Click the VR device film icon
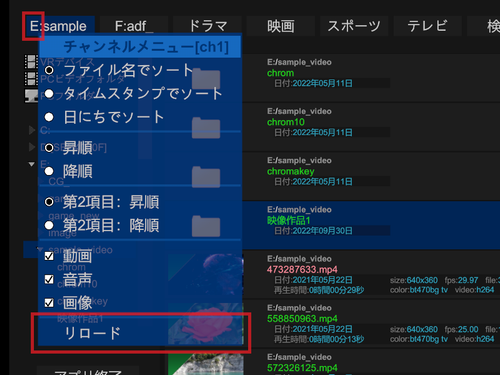The width and height of the screenshot is (500, 375). tap(31, 62)
